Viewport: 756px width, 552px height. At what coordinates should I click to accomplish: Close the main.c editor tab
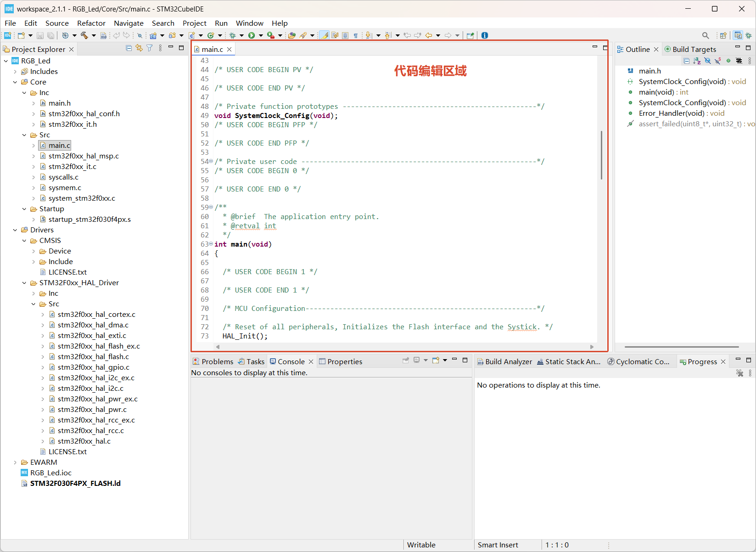229,49
